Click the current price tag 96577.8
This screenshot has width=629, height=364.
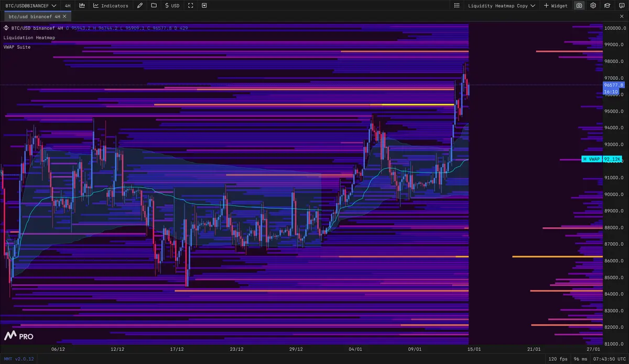[613, 85]
